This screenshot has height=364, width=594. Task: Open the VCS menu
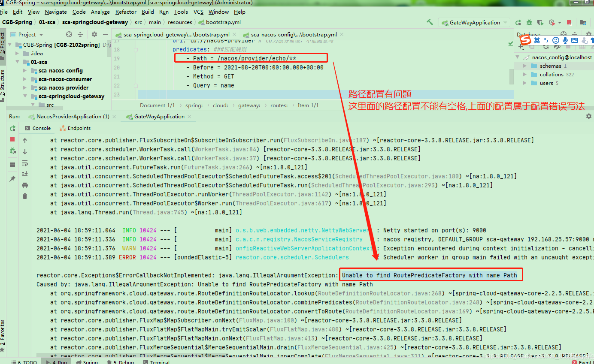[x=198, y=12]
